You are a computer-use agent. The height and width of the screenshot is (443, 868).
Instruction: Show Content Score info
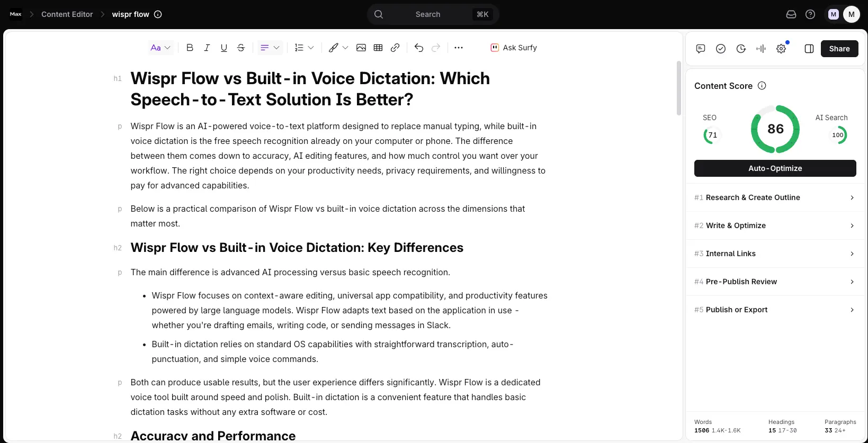tap(762, 86)
